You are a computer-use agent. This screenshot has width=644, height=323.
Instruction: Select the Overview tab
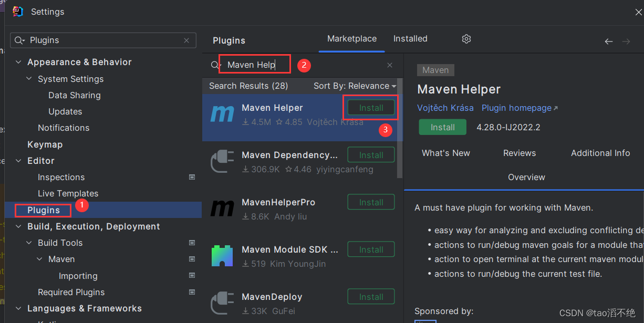pos(526,178)
